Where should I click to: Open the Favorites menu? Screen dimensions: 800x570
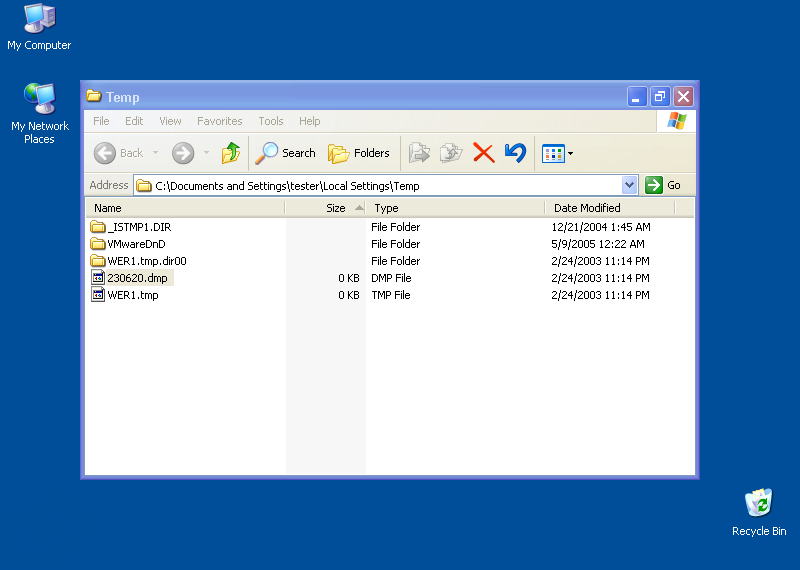pyautogui.click(x=219, y=121)
